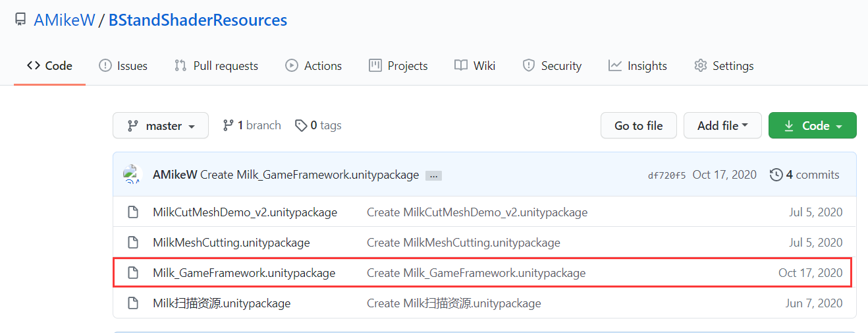Open the green Code download dropdown
This screenshot has height=333, width=868.
tap(813, 125)
